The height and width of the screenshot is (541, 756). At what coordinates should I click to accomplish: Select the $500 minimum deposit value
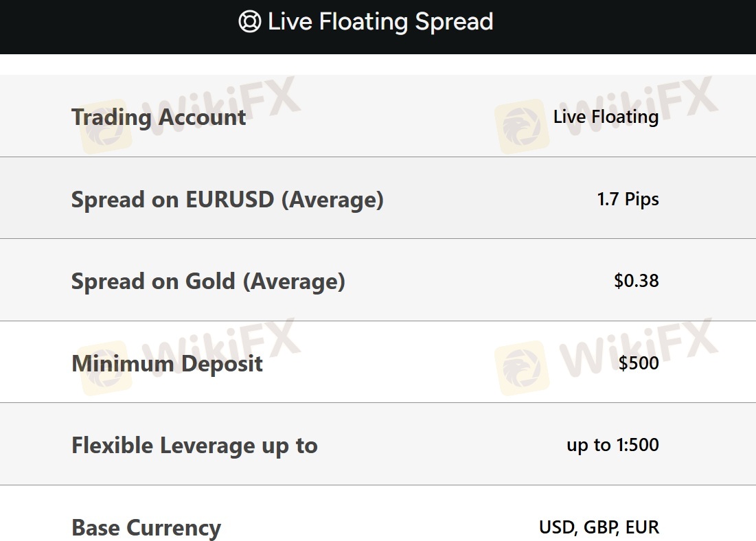[638, 362]
